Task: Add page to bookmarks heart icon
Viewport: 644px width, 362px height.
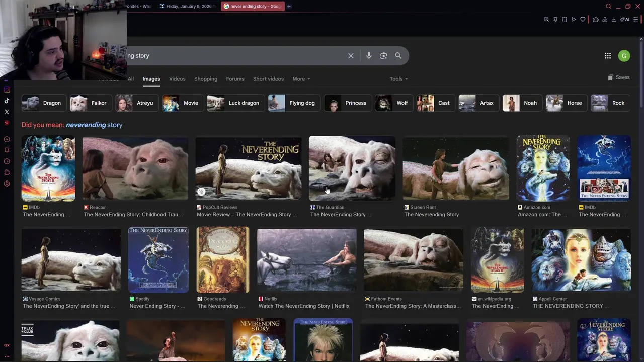Action: pos(583,20)
